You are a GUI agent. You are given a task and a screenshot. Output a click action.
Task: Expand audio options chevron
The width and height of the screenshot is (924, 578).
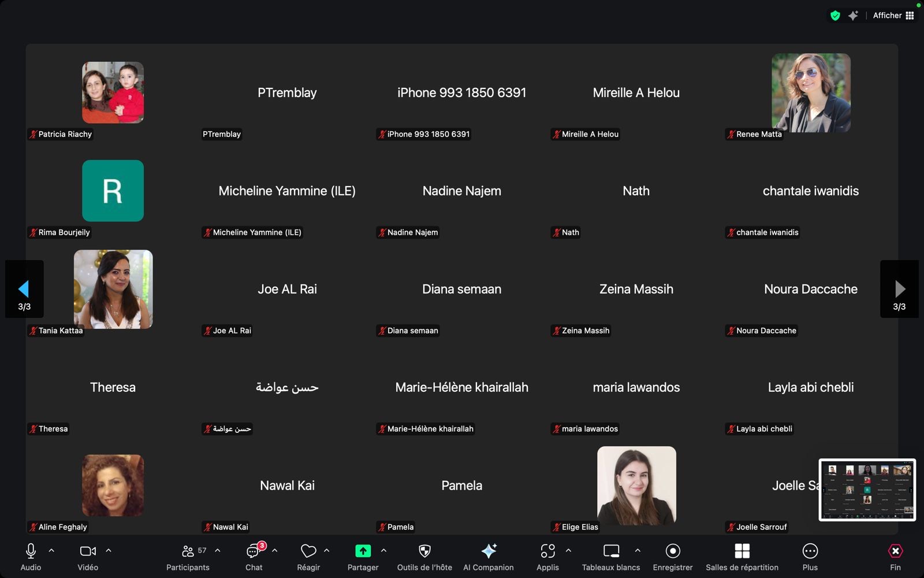51,551
